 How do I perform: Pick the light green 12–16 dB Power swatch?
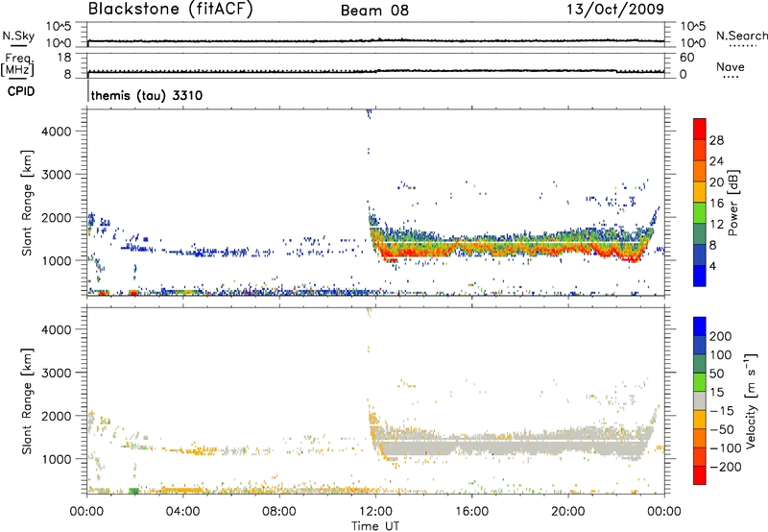coord(700,213)
